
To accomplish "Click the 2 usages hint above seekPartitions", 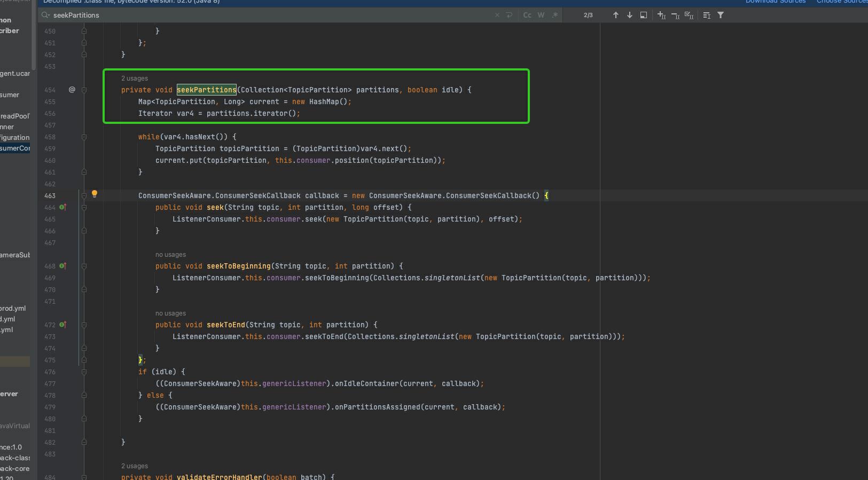I will [x=135, y=78].
